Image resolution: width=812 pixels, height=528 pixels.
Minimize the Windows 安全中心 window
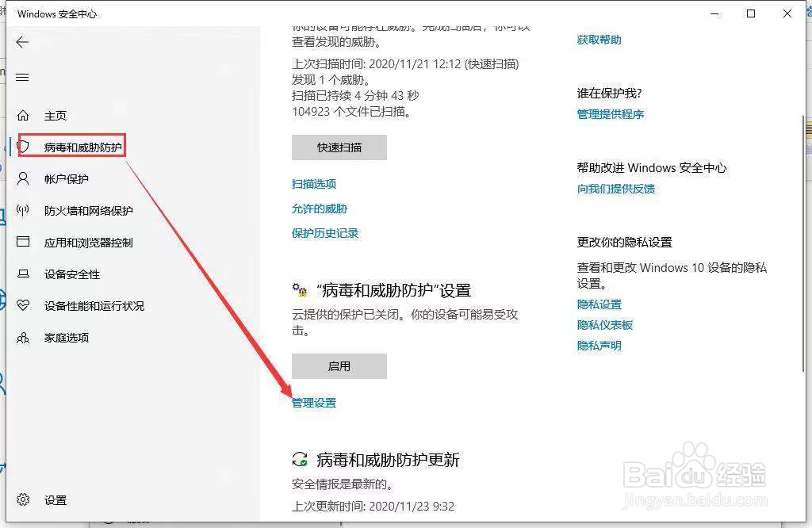pyautogui.click(x=715, y=14)
